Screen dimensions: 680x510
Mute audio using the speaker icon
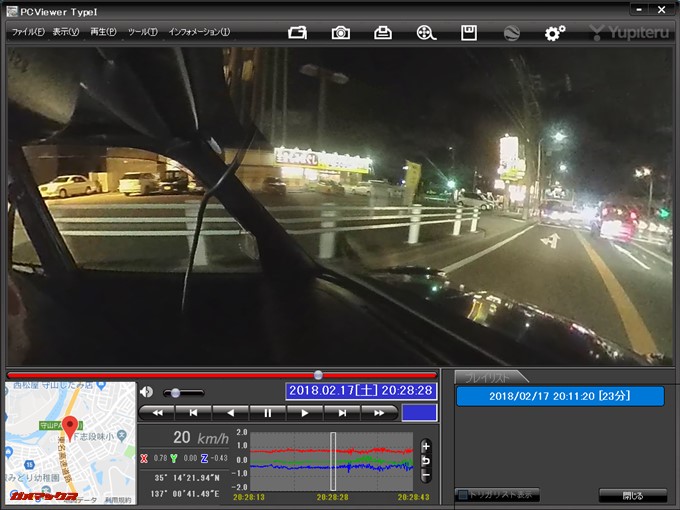tap(146, 392)
